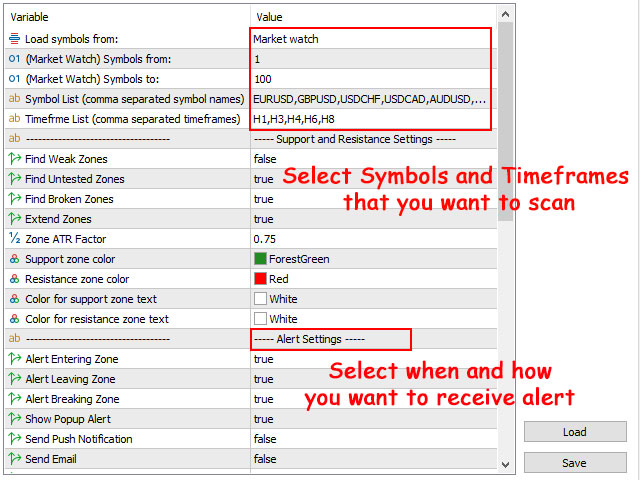Click the ForestGreen color swatch
The height and width of the screenshot is (480, 640).
[x=260, y=259]
